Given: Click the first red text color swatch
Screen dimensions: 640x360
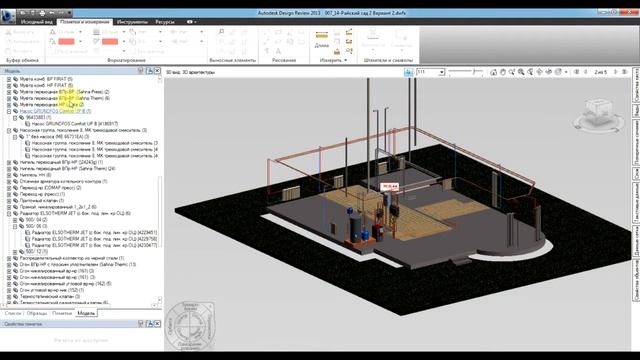Looking at the screenshot, I should (66, 41).
